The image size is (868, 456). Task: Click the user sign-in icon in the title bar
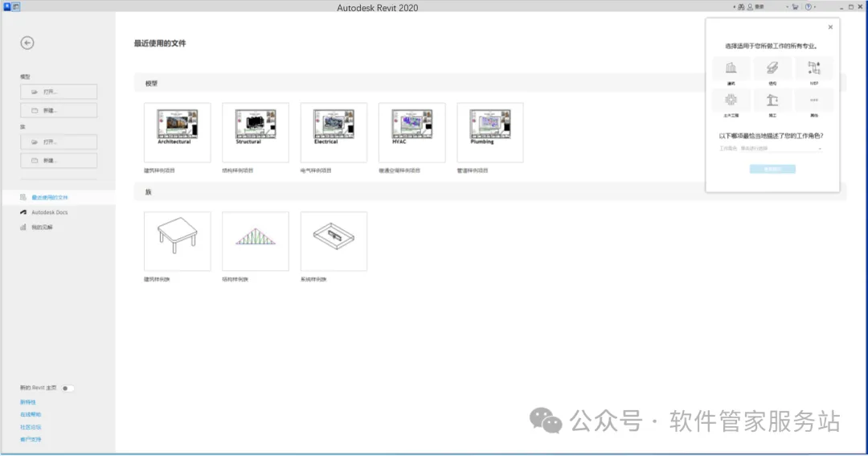750,7
